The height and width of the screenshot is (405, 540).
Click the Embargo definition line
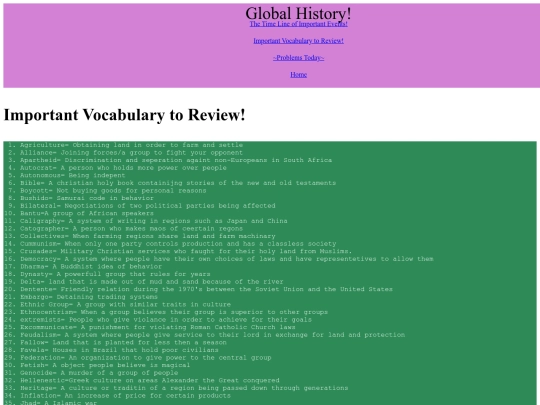(x=89, y=297)
